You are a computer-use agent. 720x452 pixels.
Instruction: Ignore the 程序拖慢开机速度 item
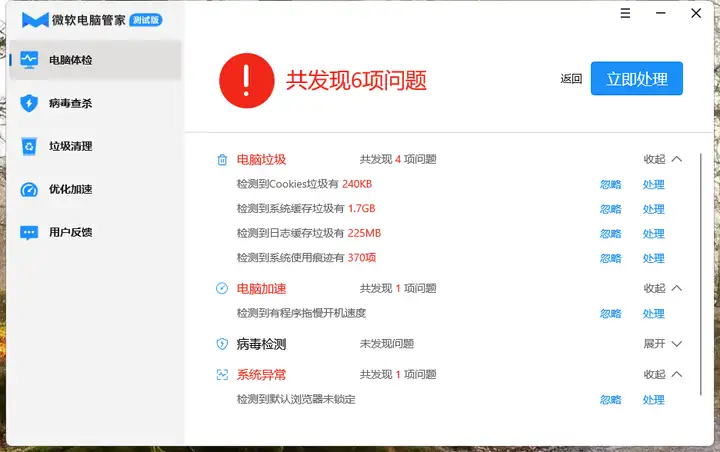[x=611, y=314]
